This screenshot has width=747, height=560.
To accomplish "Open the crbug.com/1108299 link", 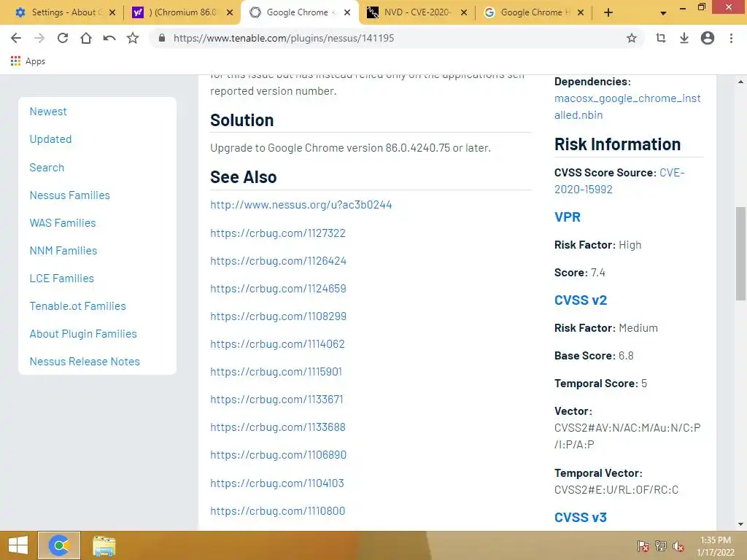I will (x=278, y=316).
